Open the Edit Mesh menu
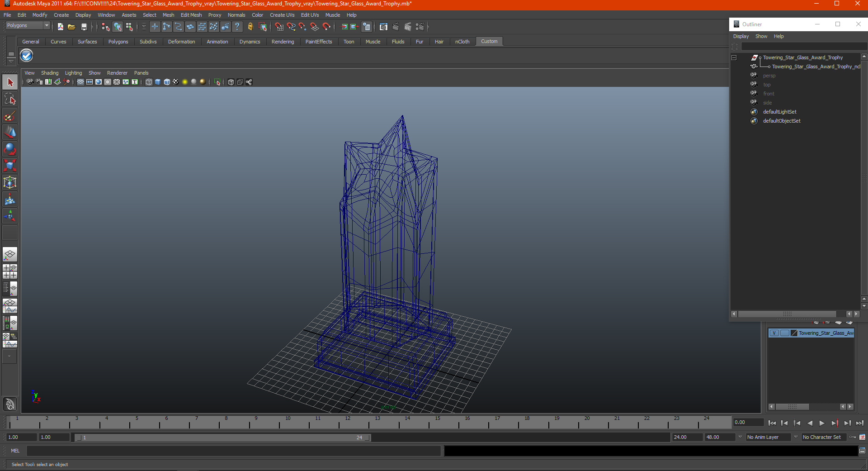Viewport: 868px width, 471px height. pyautogui.click(x=191, y=15)
